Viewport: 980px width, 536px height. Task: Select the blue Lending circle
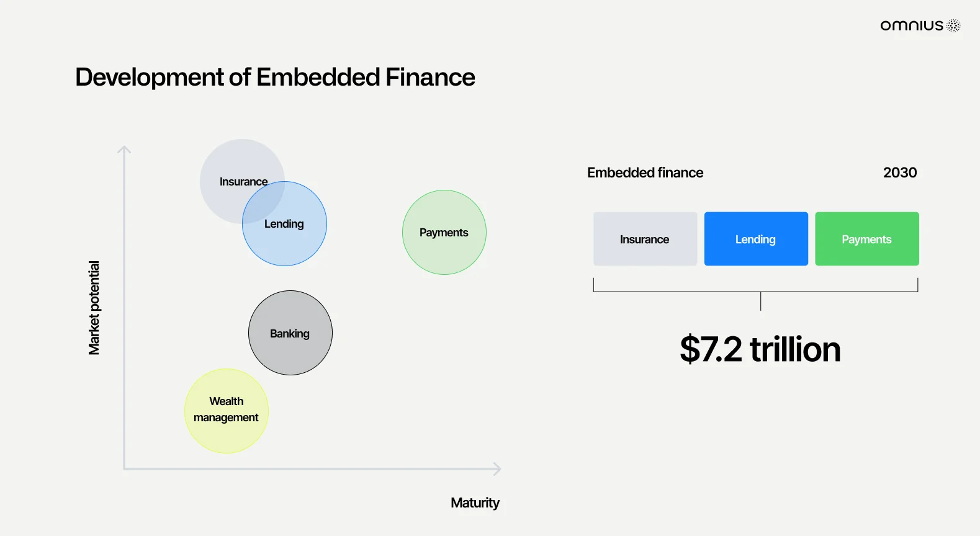[284, 224]
